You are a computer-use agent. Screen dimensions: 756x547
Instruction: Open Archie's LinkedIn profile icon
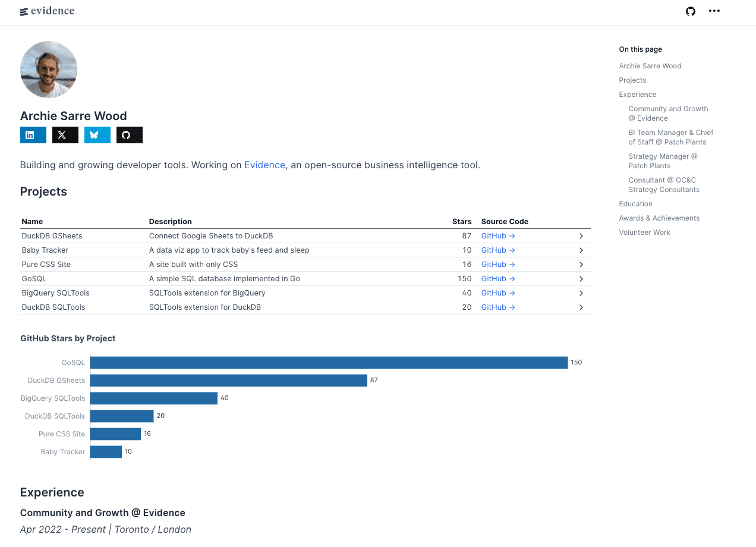(33, 135)
